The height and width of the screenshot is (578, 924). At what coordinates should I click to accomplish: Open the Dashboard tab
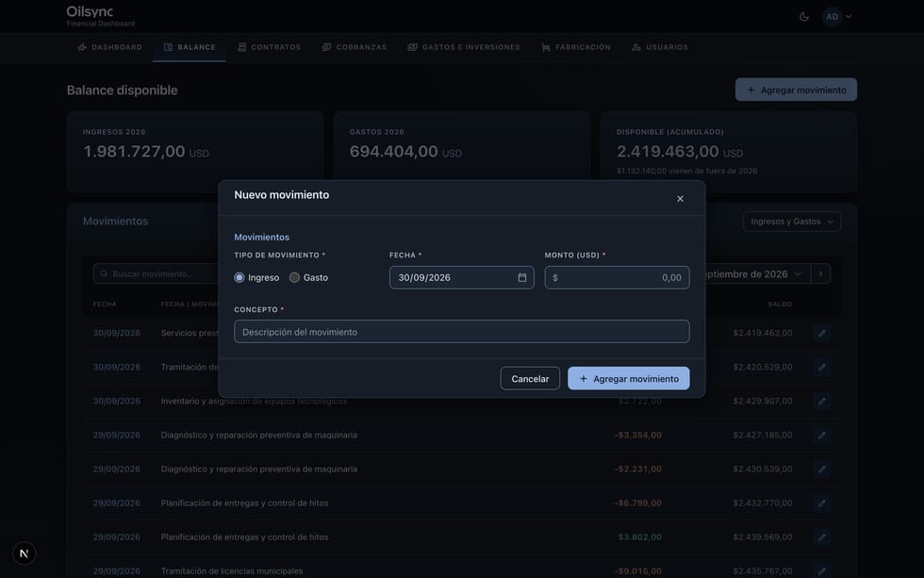coord(110,47)
